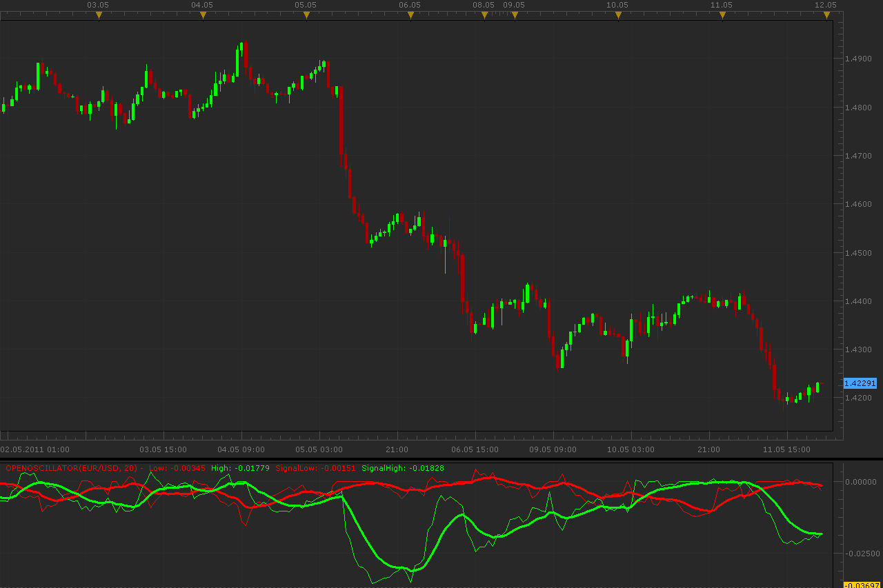The width and height of the screenshot is (883, 588).
Task: Click the 1.4800 price axis label
Action: 858,108
